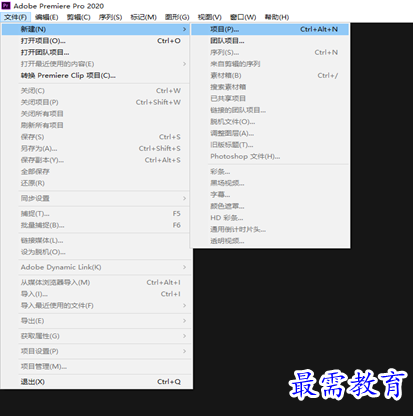Choose 搜索素材箱 submenu entry
The height and width of the screenshot is (416, 413).
point(270,87)
